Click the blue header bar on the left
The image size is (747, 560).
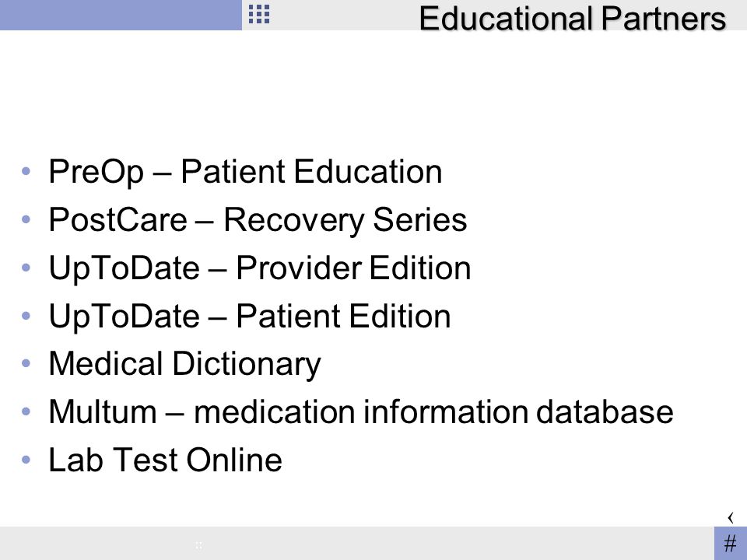(121, 15)
